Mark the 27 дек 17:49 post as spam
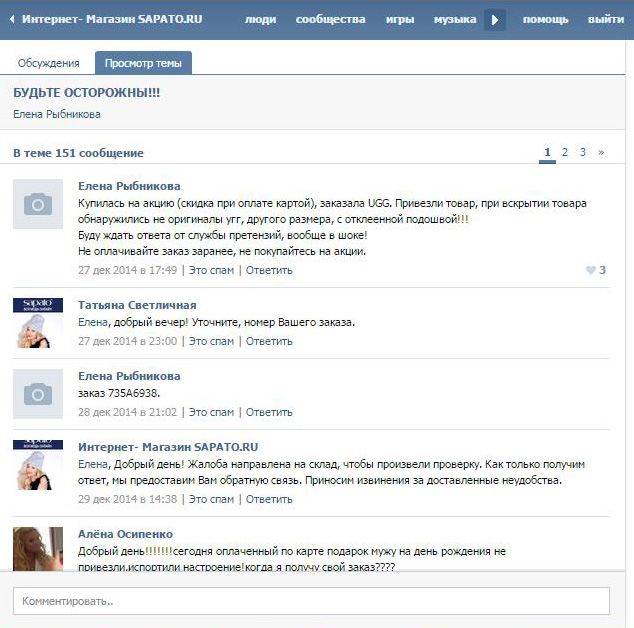This screenshot has height=628, width=634. click(x=211, y=270)
